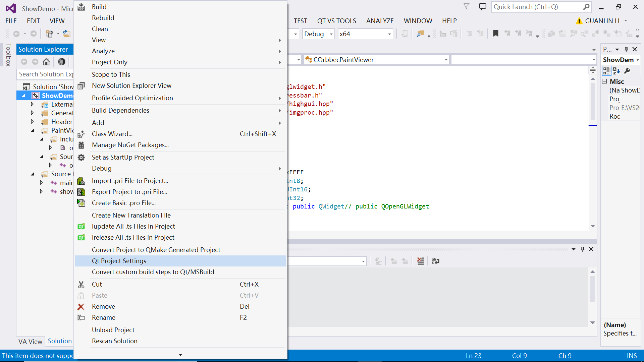644x362 pixels.
Task: Toggle INS mode in status bar
Action: pyautogui.click(x=632, y=356)
